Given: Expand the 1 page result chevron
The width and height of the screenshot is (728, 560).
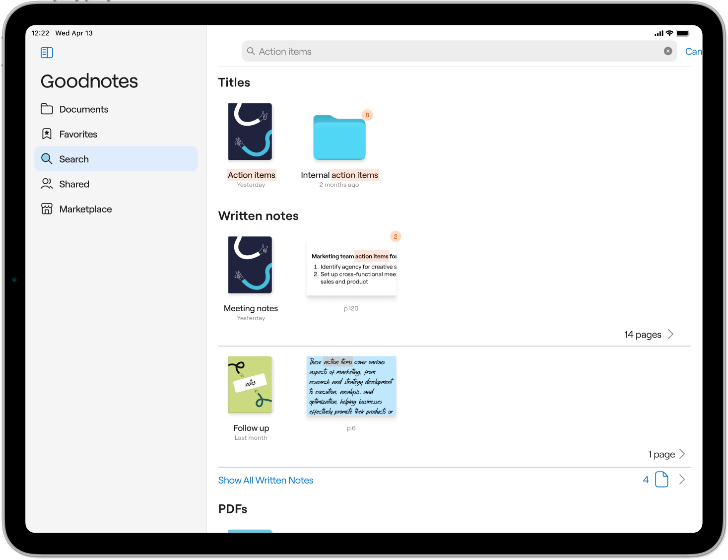Looking at the screenshot, I should pyautogui.click(x=682, y=454).
